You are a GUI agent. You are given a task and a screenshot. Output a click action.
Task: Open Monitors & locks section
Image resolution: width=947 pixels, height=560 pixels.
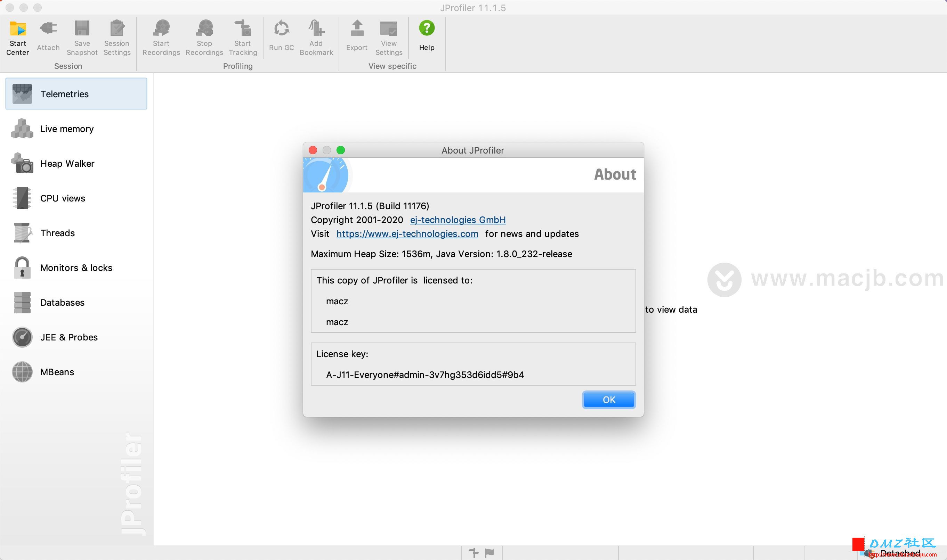[76, 267]
